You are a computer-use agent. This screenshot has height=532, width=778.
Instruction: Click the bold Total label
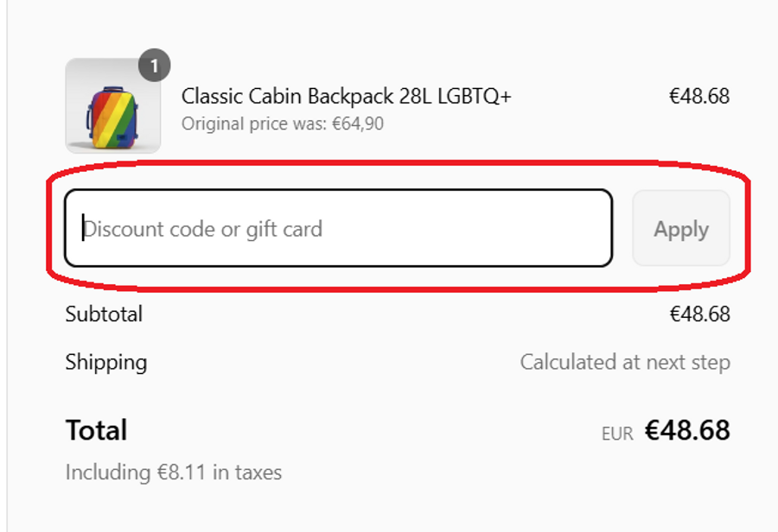(x=96, y=430)
